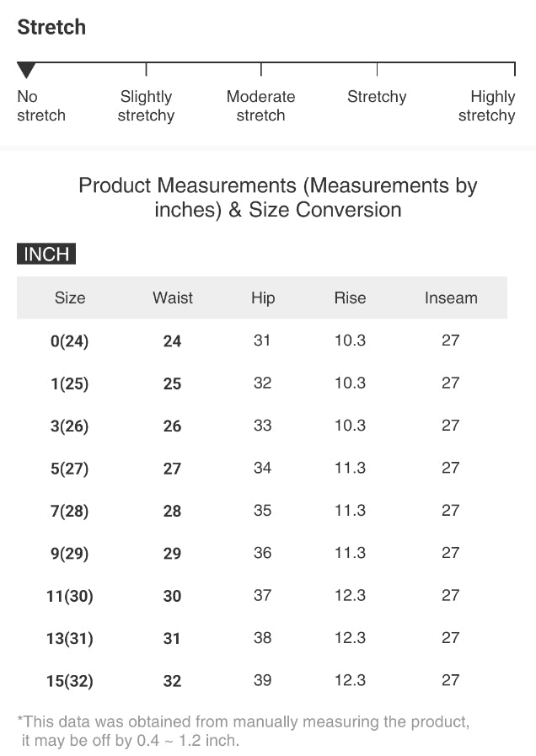Click the 'No stretch' scale label
Viewport: 536px width, 756px height.
tap(40, 106)
